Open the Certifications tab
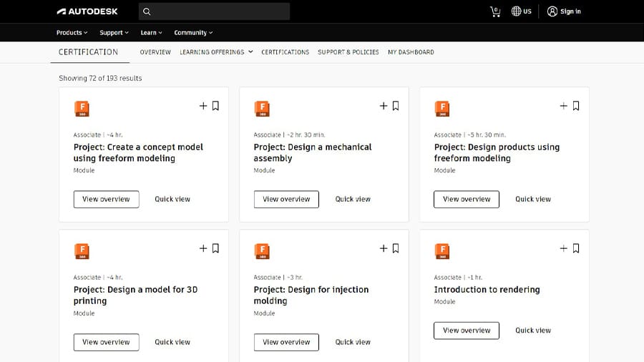 pos(285,52)
